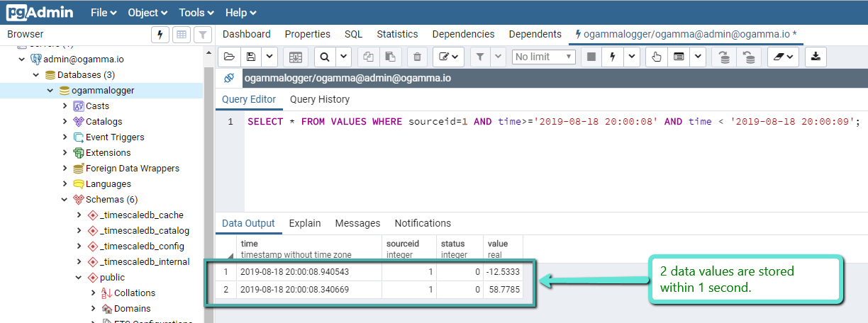Open Query Tool from Browser panel header
The height and width of the screenshot is (323, 868).
pyautogui.click(x=160, y=35)
